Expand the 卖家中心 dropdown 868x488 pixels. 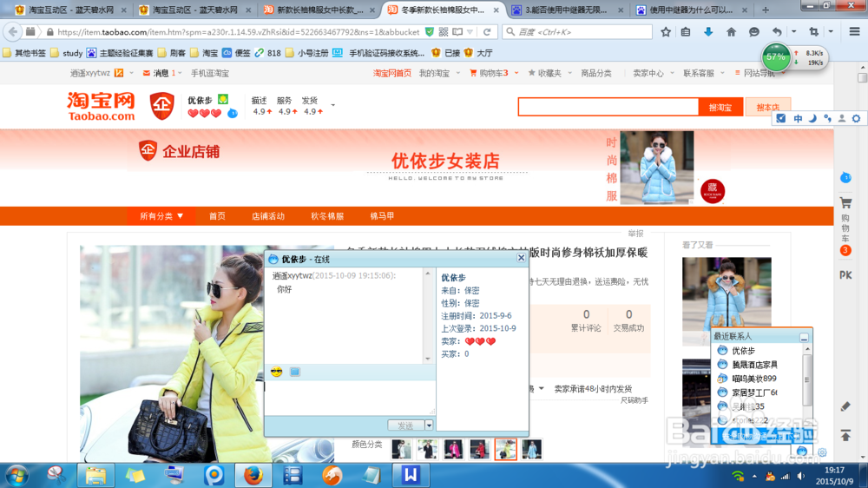coord(672,73)
